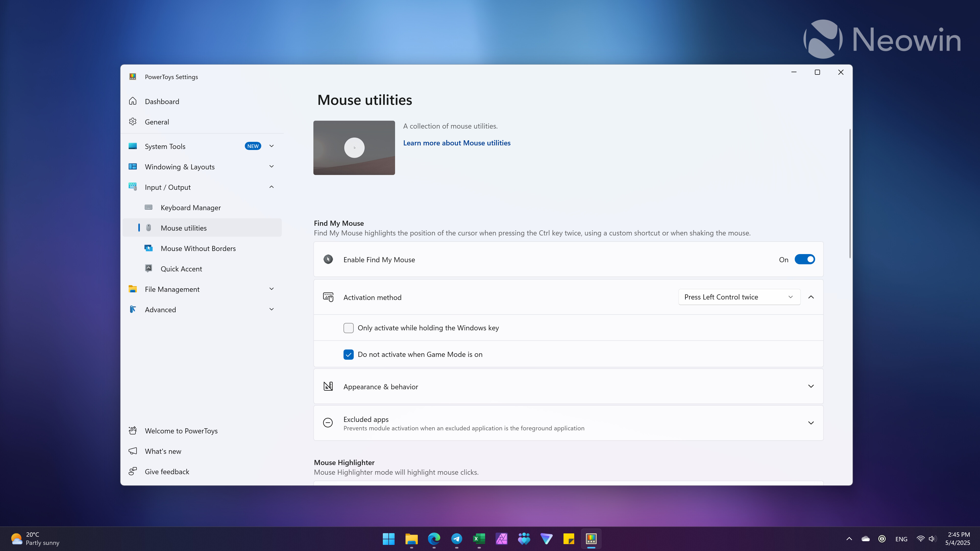Expand the Advanced chevron

point(272,309)
